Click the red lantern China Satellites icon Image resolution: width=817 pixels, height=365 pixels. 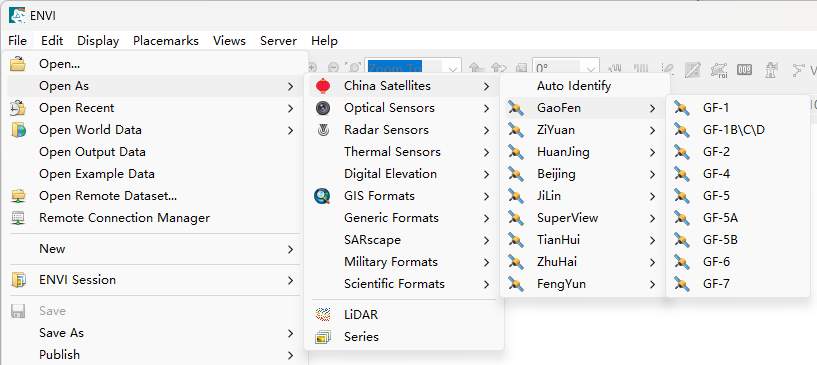[x=323, y=86]
